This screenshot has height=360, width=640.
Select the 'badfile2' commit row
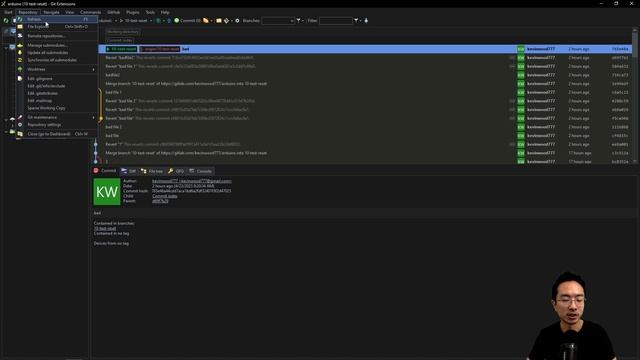tap(365, 75)
